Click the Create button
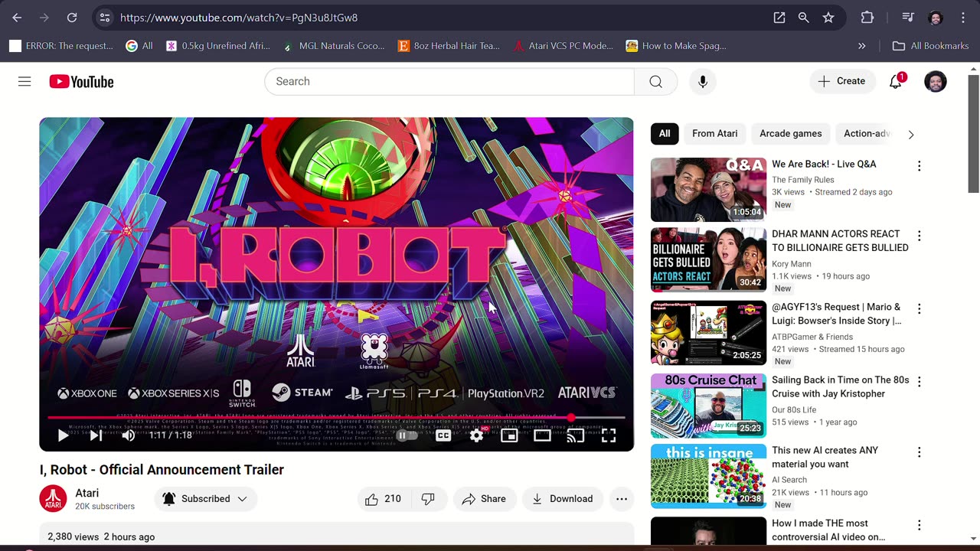Image resolution: width=980 pixels, height=551 pixels. pyautogui.click(x=842, y=81)
